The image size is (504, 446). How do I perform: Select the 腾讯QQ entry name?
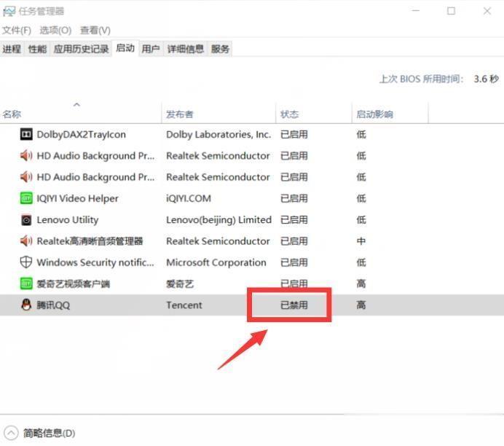[x=53, y=305]
